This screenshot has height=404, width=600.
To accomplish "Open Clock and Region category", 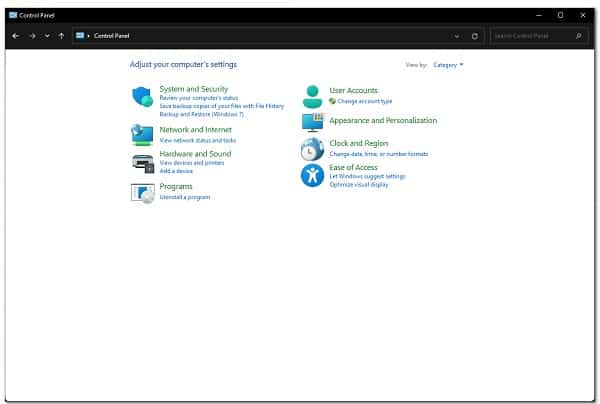I will [x=359, y=143].
